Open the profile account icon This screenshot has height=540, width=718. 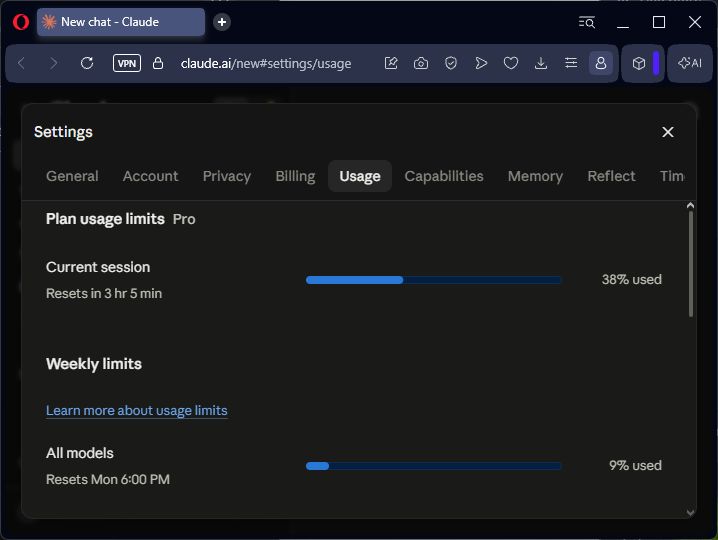601,63
